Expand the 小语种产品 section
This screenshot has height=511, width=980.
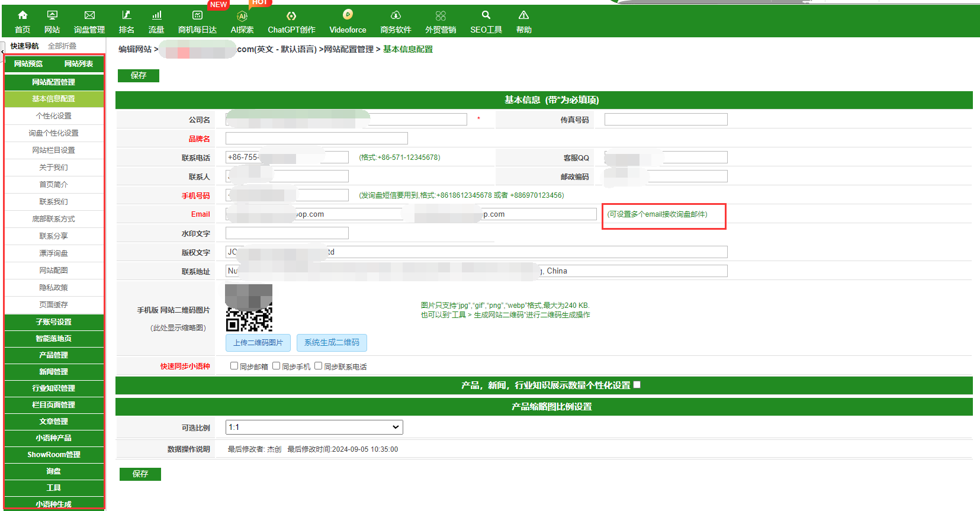tap(54, 438)
